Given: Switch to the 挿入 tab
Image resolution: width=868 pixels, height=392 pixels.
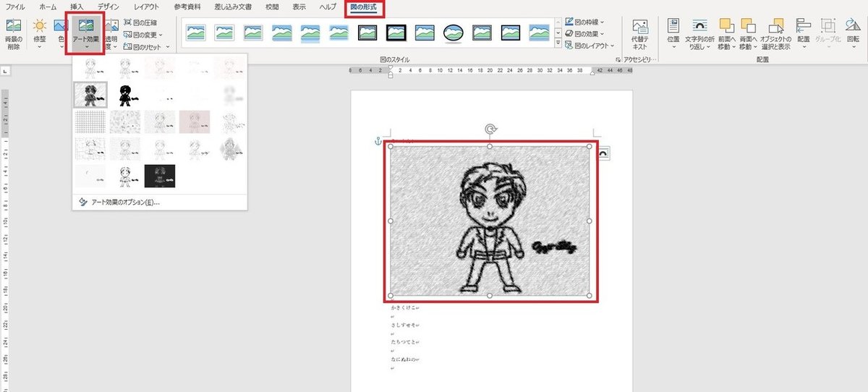Looking at the screenshot, I should click(77, 7).
